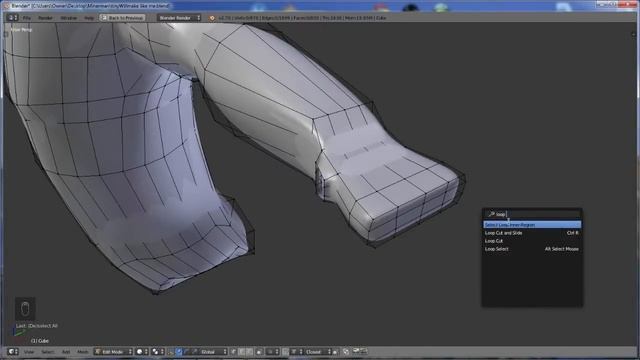The height and width of the screenshot is (360, 640).
Task: Open the pivot point dropdown
Action: point(158,351)
